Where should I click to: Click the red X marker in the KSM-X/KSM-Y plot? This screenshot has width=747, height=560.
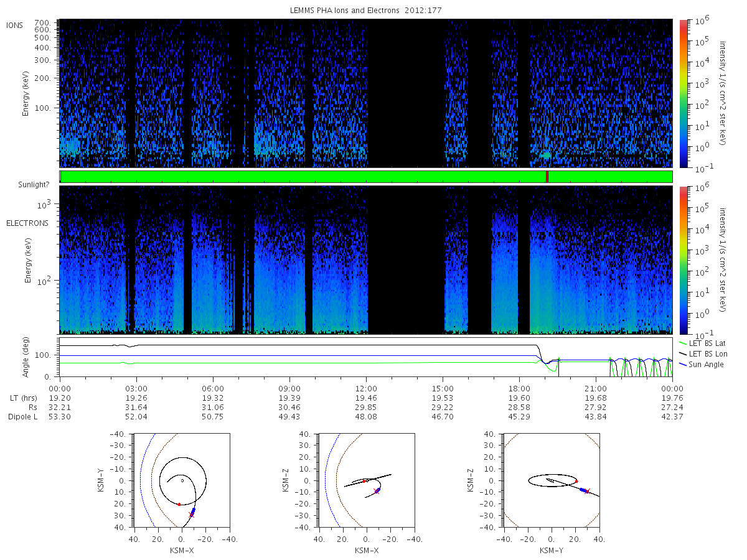[x=191, y=515]
